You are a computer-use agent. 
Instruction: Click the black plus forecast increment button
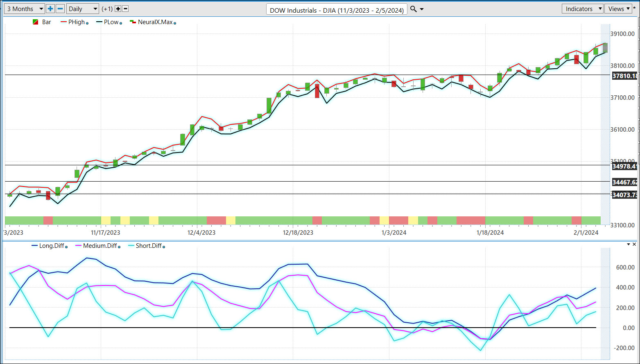118,9
